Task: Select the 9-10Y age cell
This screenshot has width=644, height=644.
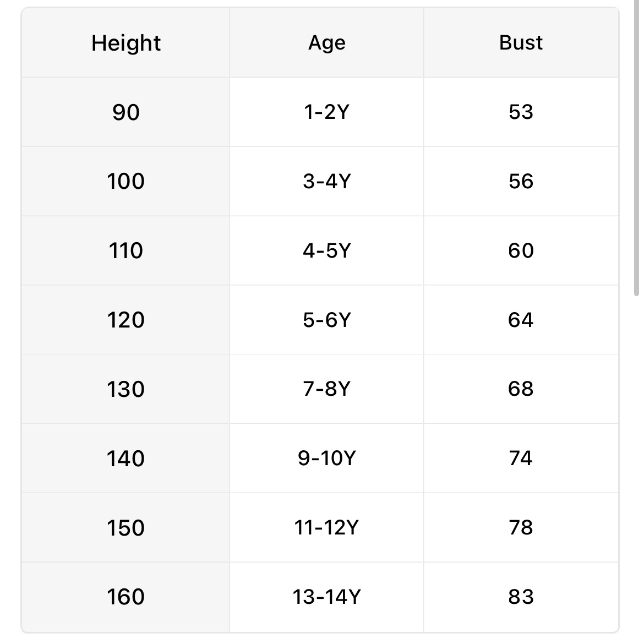Action: pos(327,459)
